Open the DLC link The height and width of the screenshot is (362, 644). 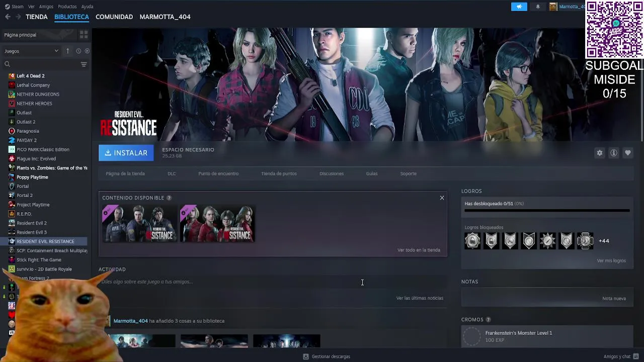tap(172, 173)
